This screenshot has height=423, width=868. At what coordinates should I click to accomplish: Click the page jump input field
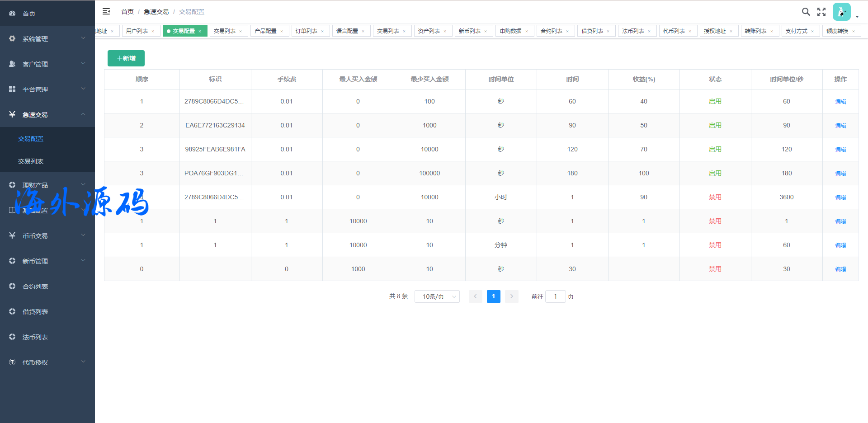tap(555, 296)
